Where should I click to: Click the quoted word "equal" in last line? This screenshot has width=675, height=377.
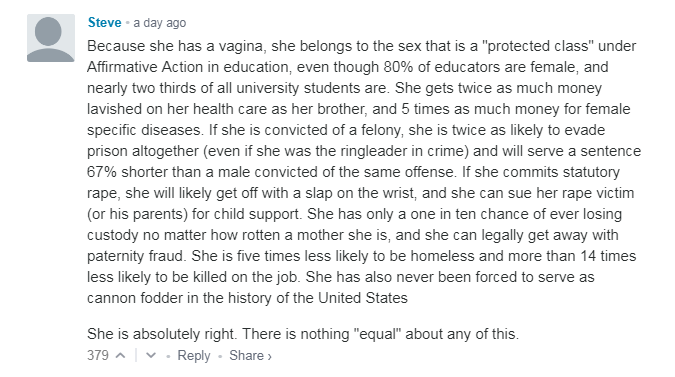pos(378,334)
